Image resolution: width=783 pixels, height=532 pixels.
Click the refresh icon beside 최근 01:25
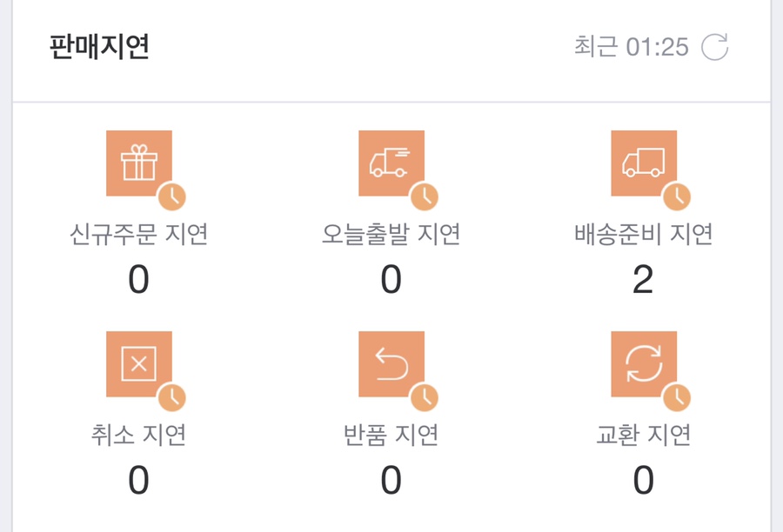tap(714, 47)
